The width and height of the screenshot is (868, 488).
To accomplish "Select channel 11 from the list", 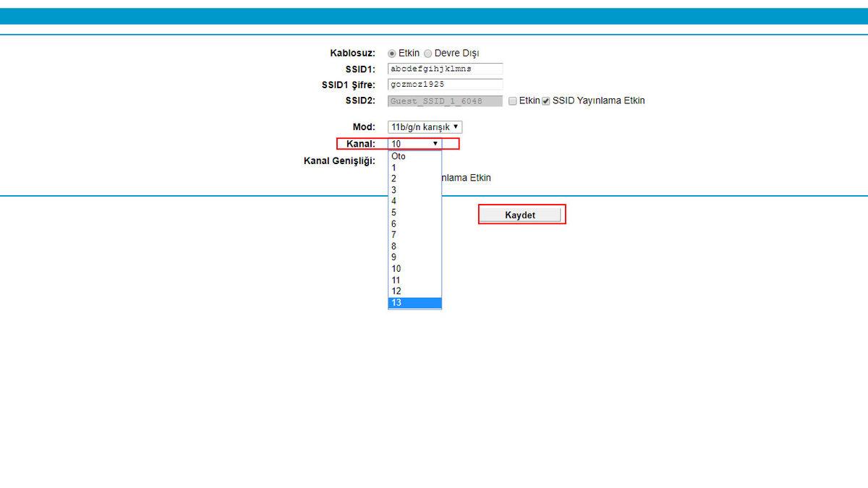I will click(x=414, y=280).
